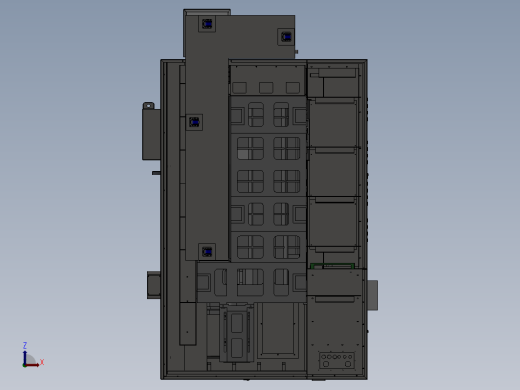Select the blue fastener at cover's bottom end
This screenshot has width=520, height=390.
click(x=207, y=251)
